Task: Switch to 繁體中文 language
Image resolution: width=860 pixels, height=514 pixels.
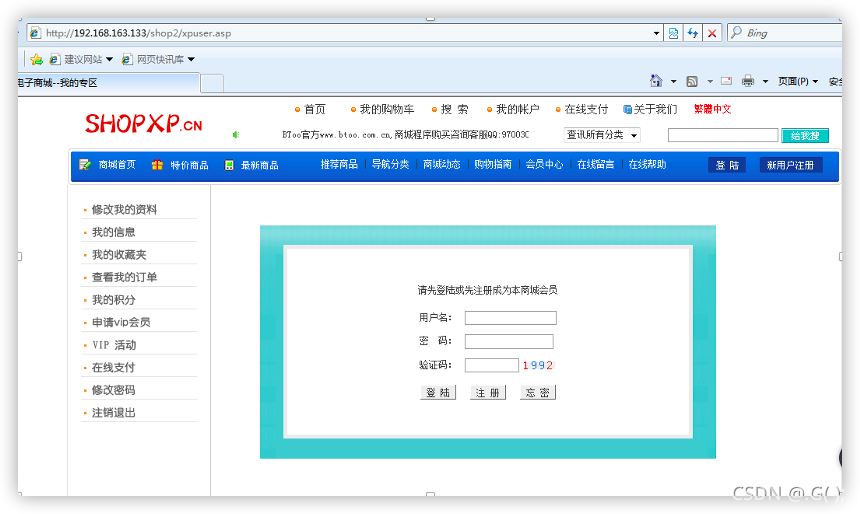Action: (x=712, y=109)
